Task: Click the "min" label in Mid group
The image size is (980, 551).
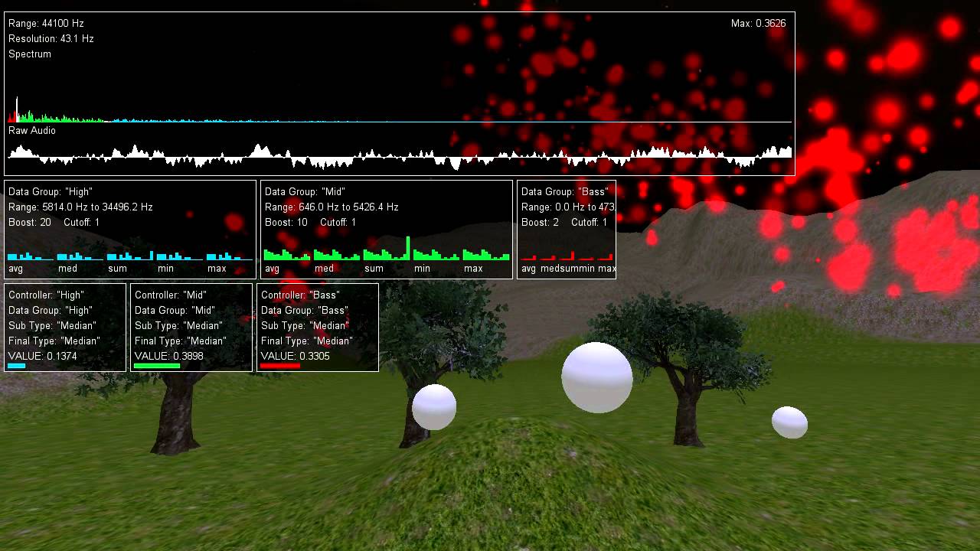Action: tap(423, 269)
